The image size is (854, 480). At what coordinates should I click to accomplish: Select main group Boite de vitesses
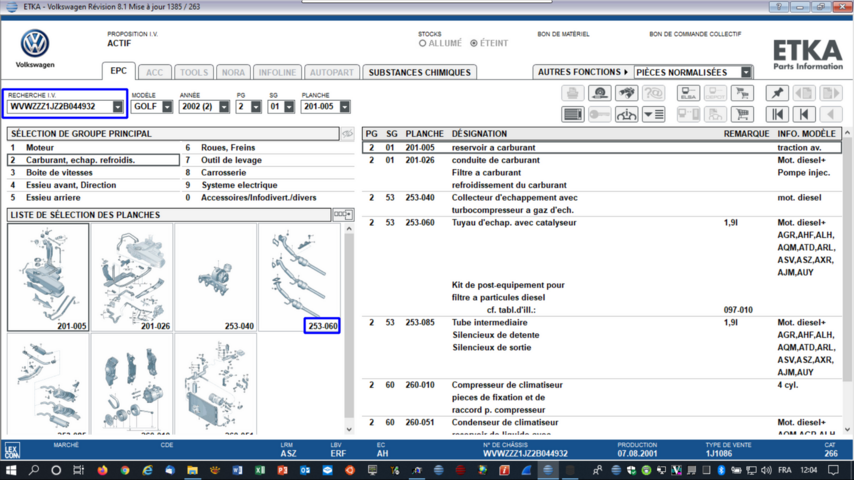point(93,173)
